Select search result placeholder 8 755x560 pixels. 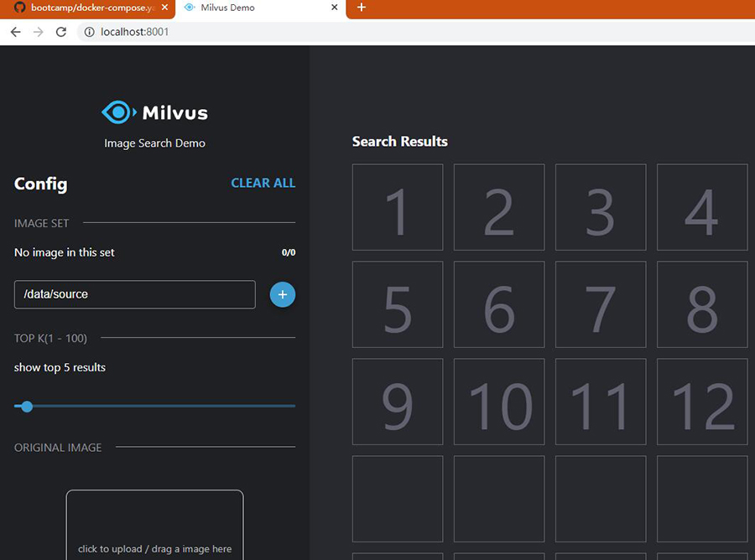[702, 304]
